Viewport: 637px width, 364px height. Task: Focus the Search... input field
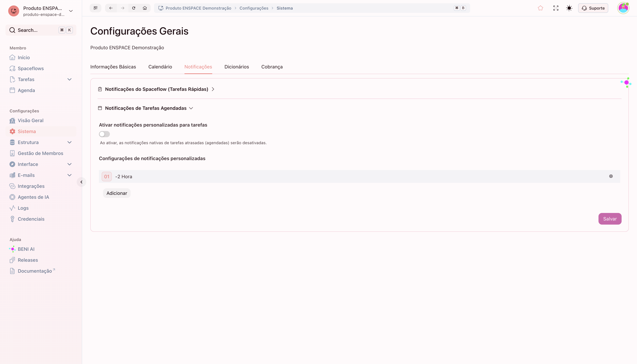[41, 30]
